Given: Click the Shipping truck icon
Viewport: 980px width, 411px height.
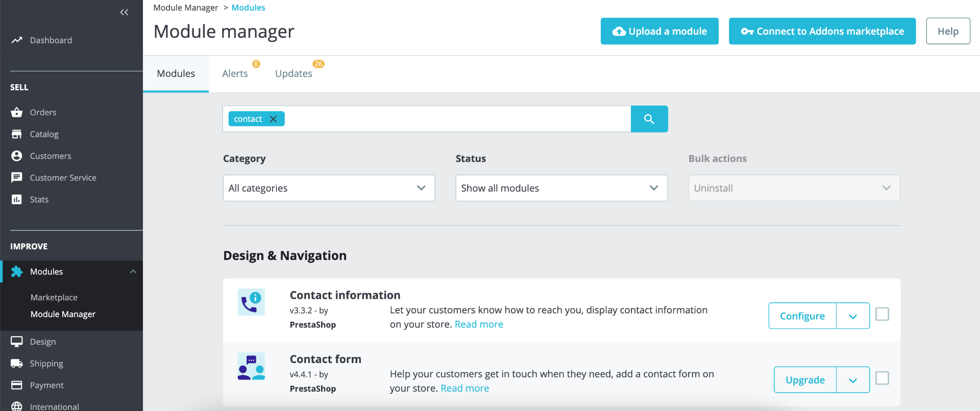Looking at the screenshot, I should click(x=17, y=364).
